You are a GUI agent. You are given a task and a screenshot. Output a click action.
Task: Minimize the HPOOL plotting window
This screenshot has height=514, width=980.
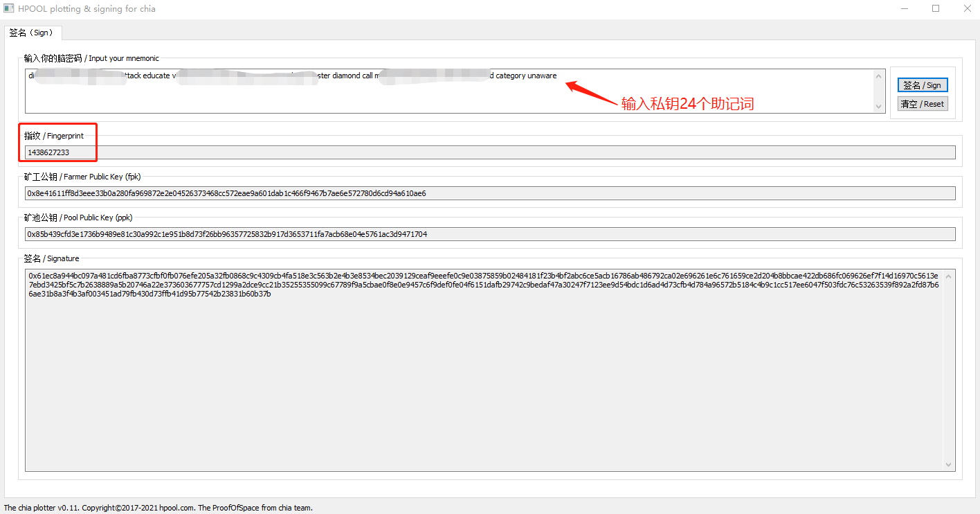(904, 9)
